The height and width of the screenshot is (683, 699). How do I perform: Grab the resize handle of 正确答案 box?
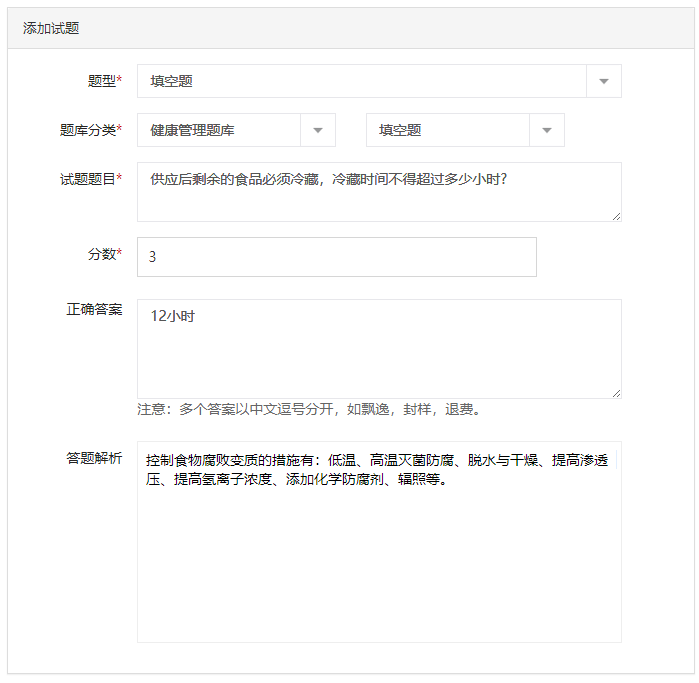pos(617,393)
